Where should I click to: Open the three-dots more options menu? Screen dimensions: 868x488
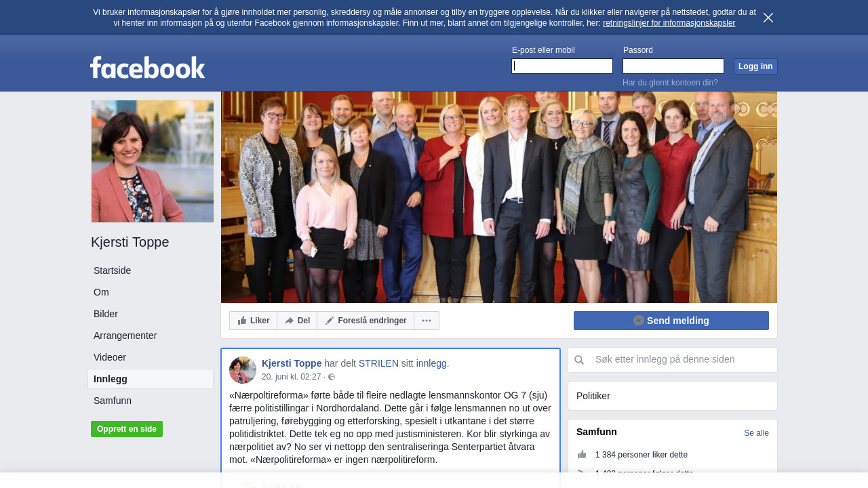click(427, 321)
